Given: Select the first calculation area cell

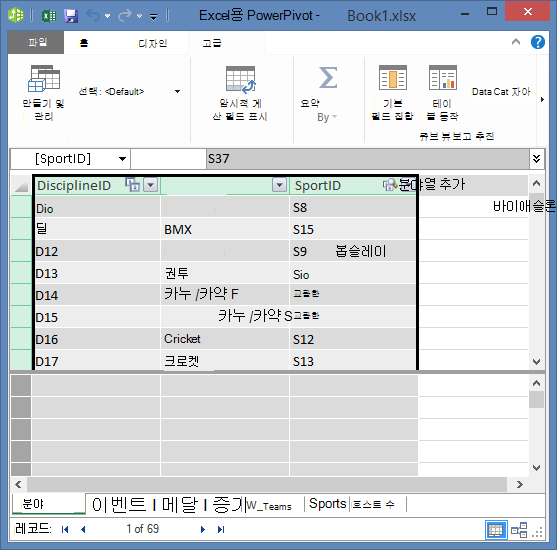Looking at the screenshot, I should pyautogui.click(x=96, y=385).
